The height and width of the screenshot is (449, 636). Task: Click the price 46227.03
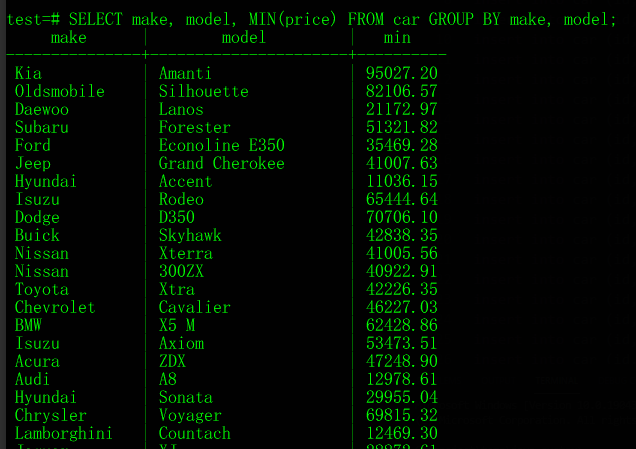(402, 307)
